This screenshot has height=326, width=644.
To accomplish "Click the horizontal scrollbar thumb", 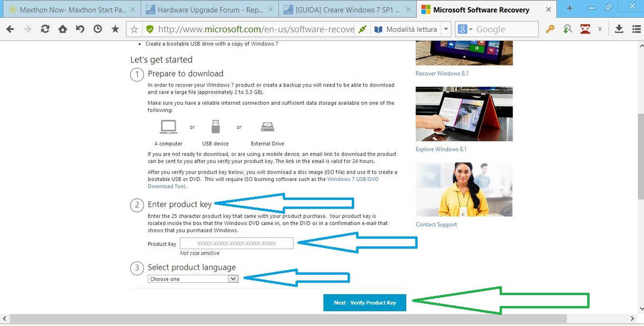I will coord(288,318).
